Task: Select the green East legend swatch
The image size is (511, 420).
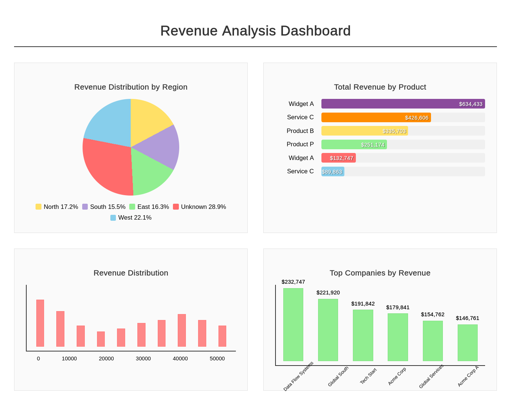Action: [x=132, y=207]
